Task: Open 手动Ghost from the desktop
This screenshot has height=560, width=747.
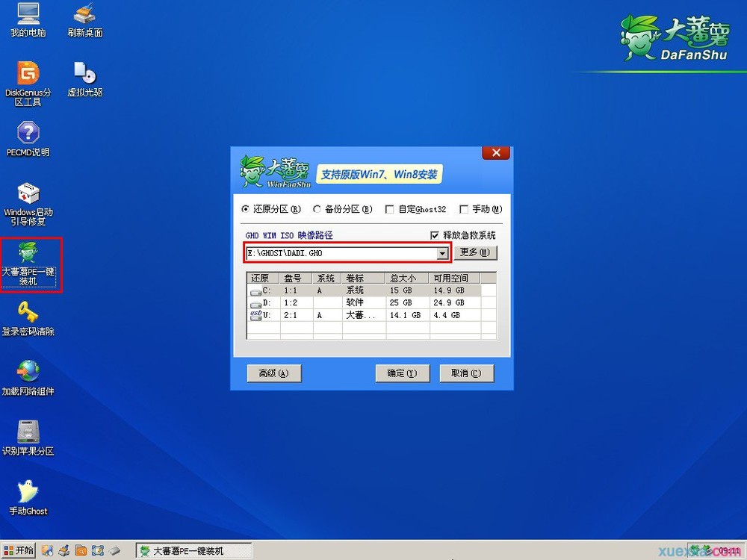Action: coord(28,493)
